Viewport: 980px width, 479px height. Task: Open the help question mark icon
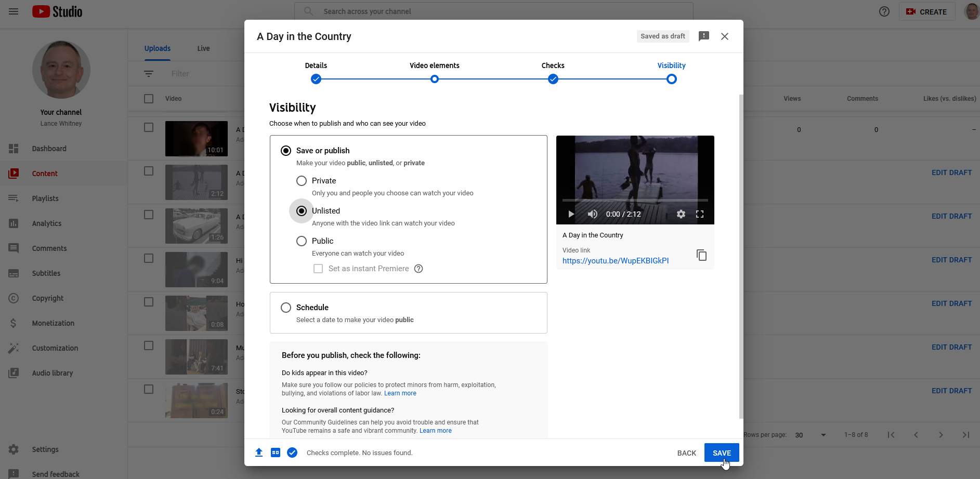884,11
